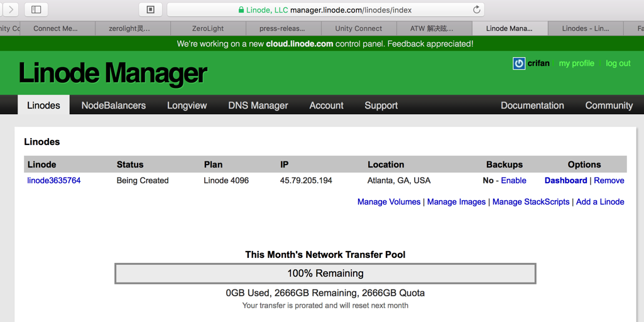This screenshot has height=322, width=644.
Task: Click the green padlock security icon
Action: [241, 10]
